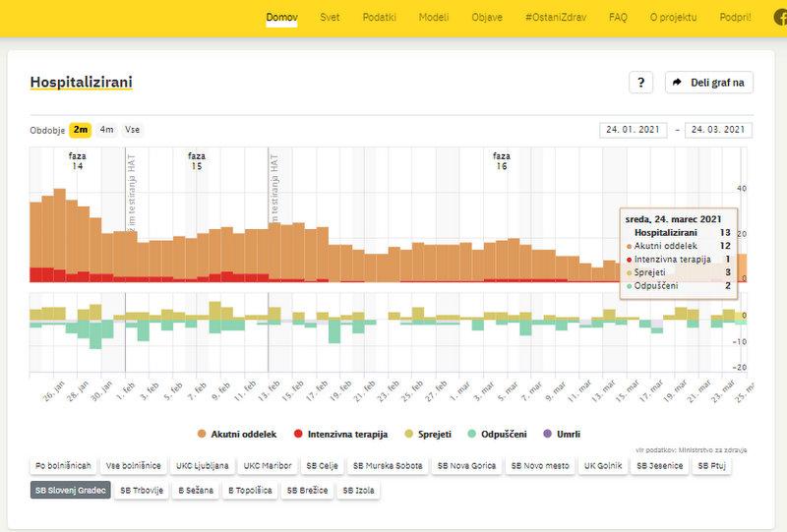
Task: Select the UKC Ljubljana hospital filter
Action: click(203, 465)
